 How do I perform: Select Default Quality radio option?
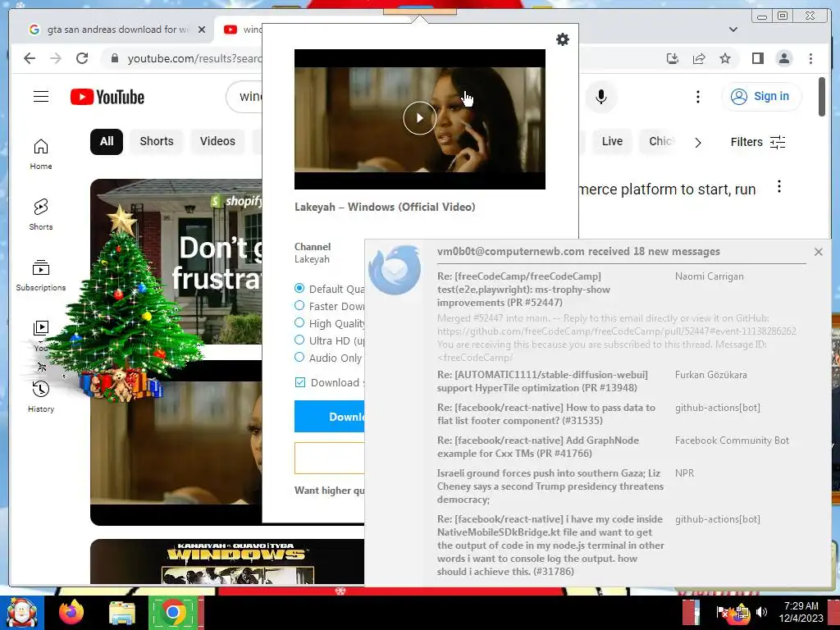[x=299, y=288]
